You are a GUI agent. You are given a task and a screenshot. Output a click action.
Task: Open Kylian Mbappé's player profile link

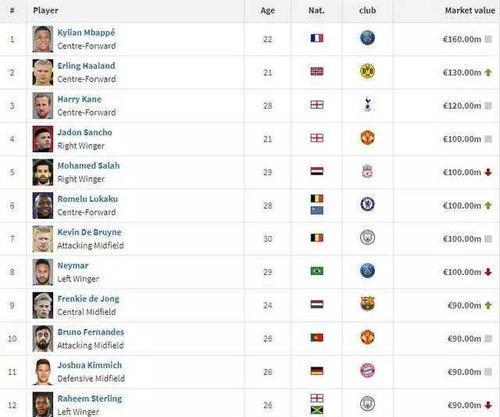[86, 33]
